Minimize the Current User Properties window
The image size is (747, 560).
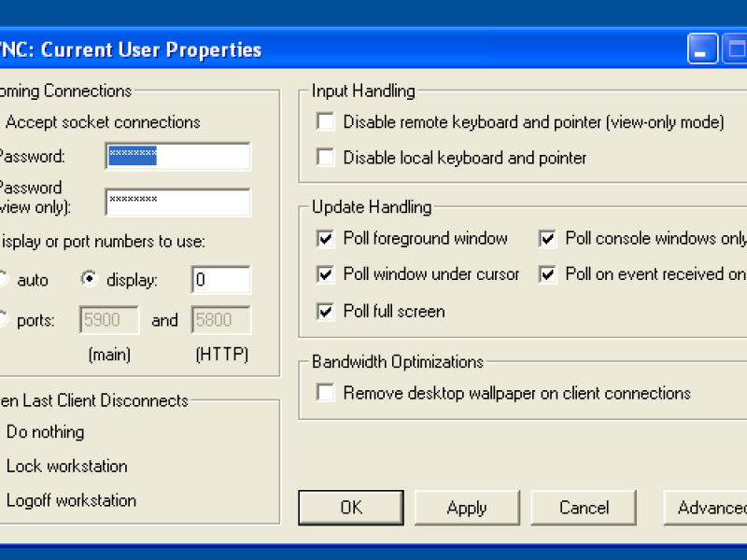coord(703,49)
